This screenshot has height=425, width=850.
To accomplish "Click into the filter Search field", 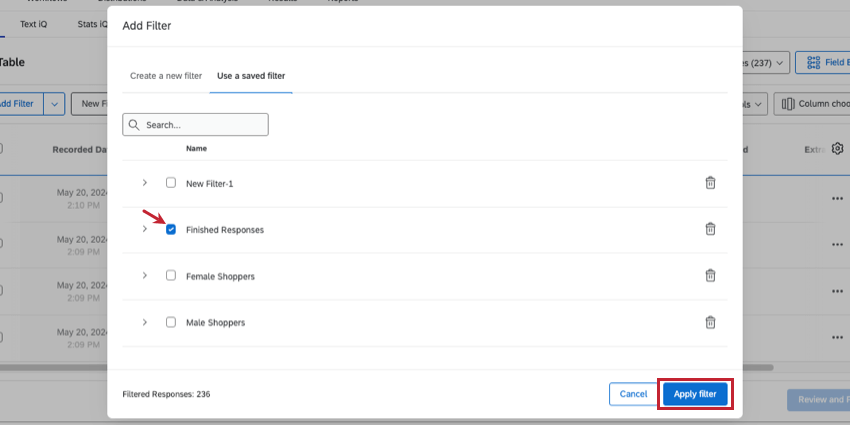I will coord(204,125).
